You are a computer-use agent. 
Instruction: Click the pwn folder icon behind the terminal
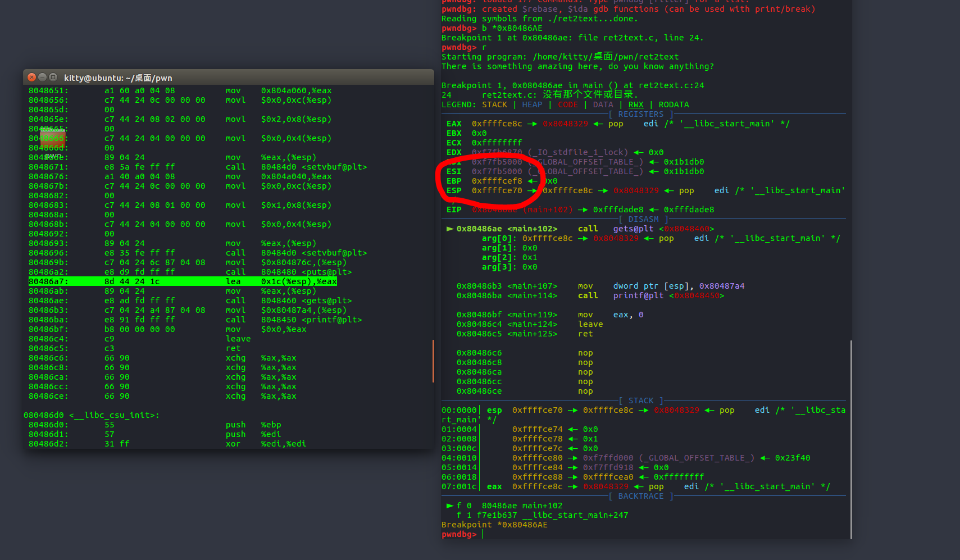(53, 139)
